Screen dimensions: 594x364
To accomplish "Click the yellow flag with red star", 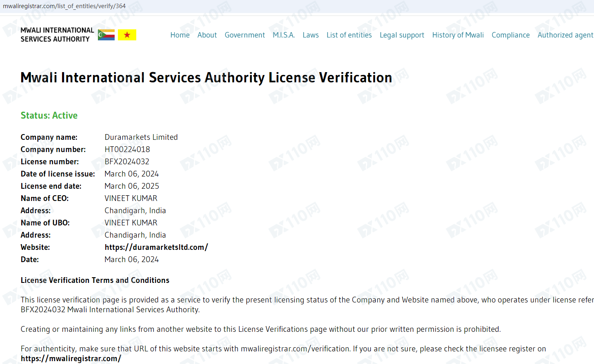I will [127, 35].
